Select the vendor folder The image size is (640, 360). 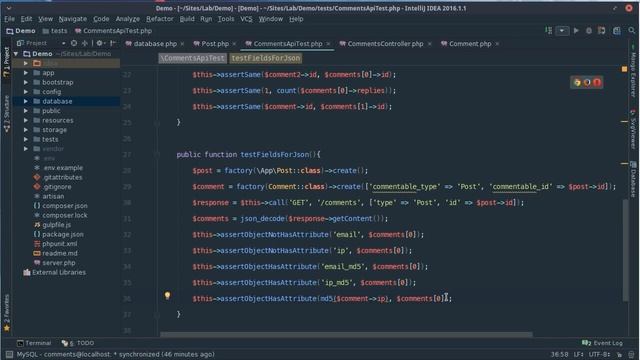(x=53, y=149)
